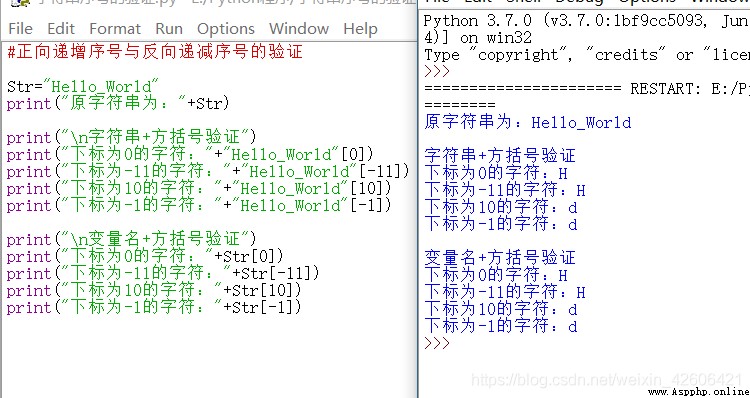750x398 pixels.
Task: Click the Str="Hello_World" assignment line
Action: [82, 87]
